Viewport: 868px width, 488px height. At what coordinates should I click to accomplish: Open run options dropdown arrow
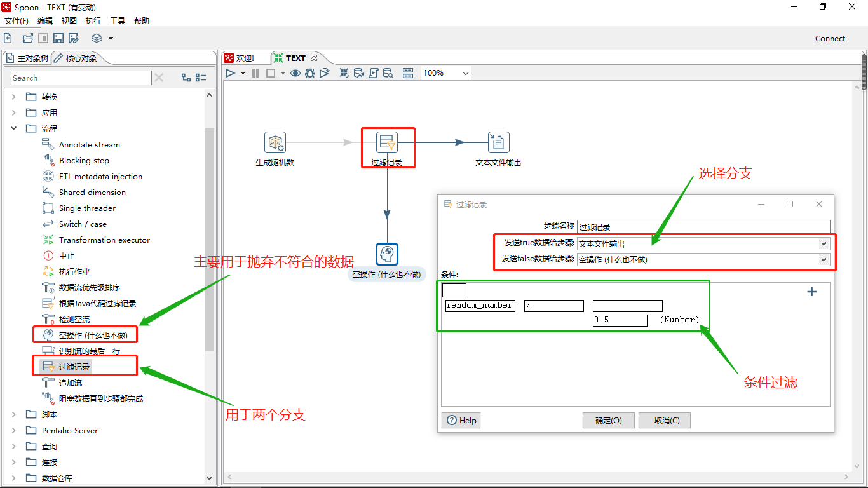tap(243, 73)
